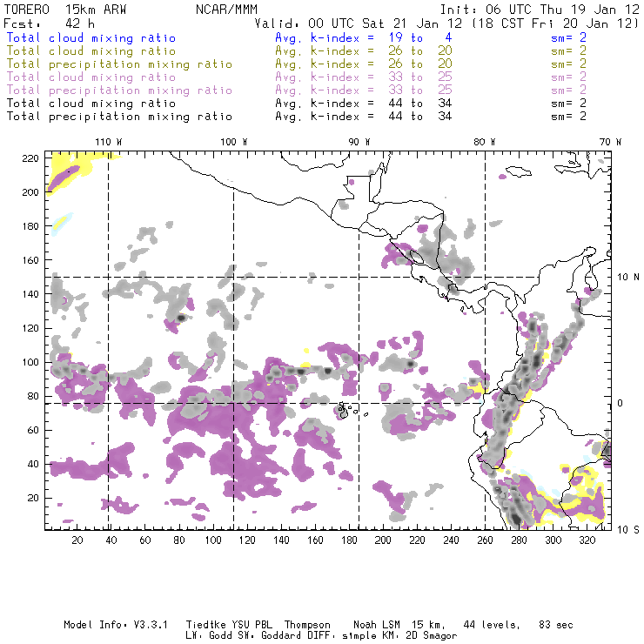Click 'Thompson' in the model info footer

point(307,625)
